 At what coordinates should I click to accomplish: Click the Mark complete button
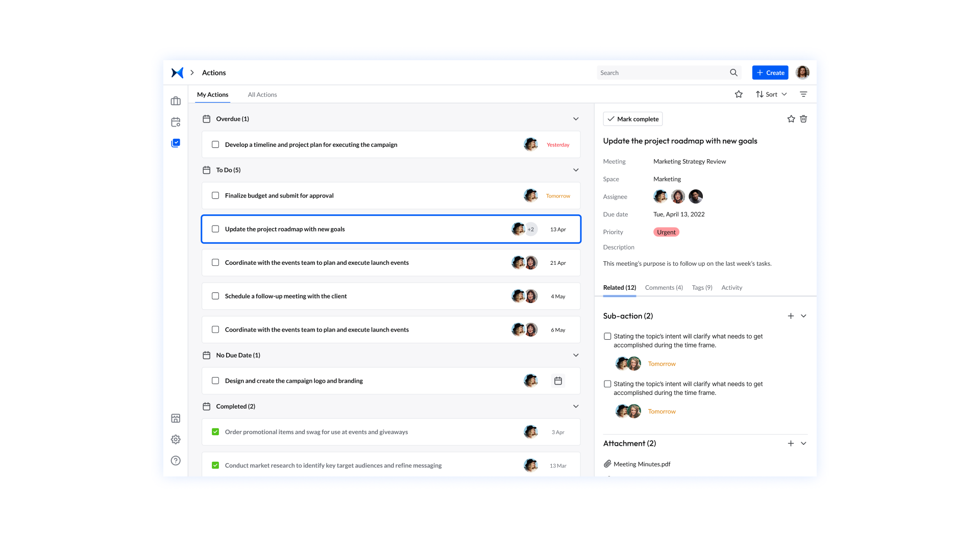click(x=633, y=119)
